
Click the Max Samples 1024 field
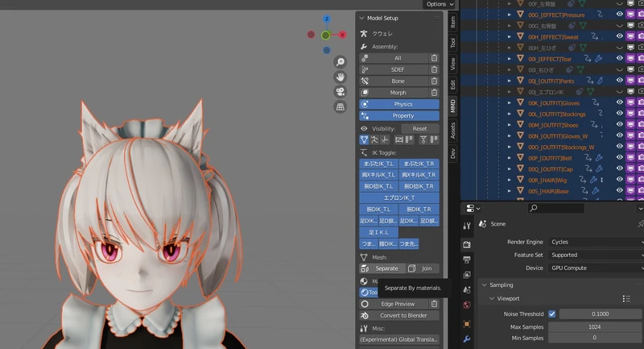595,327
